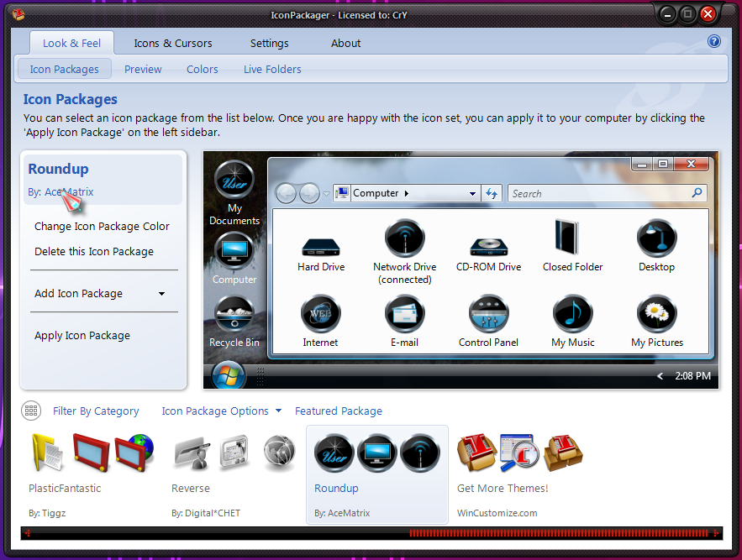Click the taskbar tray left chevron in preview
This screenshot has width=742, height=560.
click(x=660, y=376)
